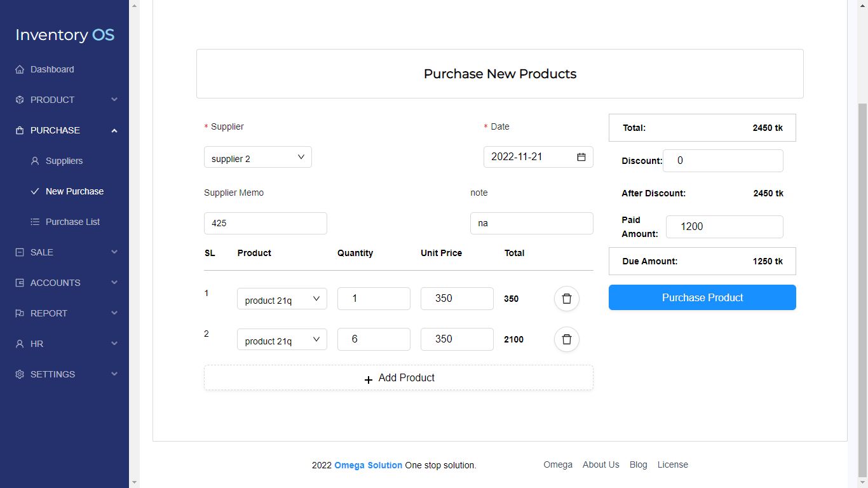Viewport: 868px width, 488px height.
Task: Open the calendar picker in Date field
Action: point(581,157)
